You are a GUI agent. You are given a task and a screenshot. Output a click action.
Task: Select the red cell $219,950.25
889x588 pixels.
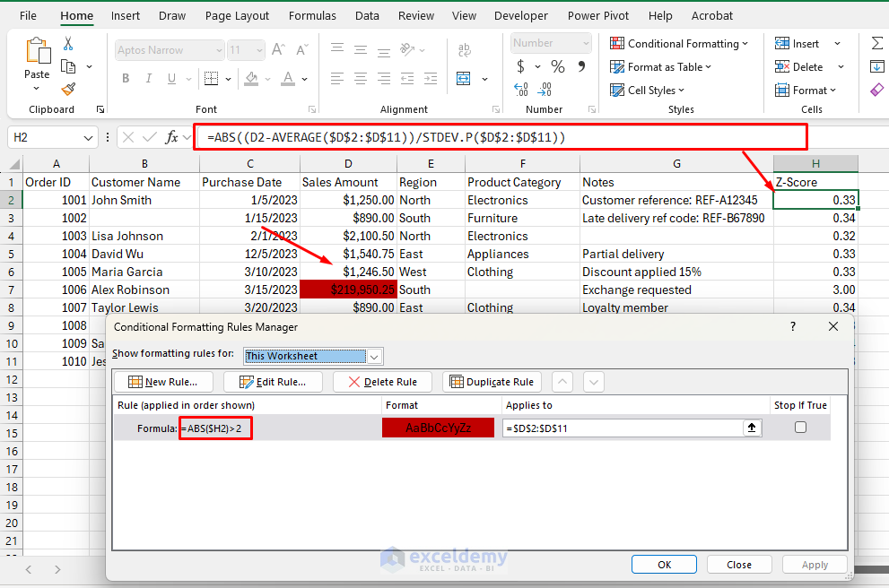pos(348,290)
